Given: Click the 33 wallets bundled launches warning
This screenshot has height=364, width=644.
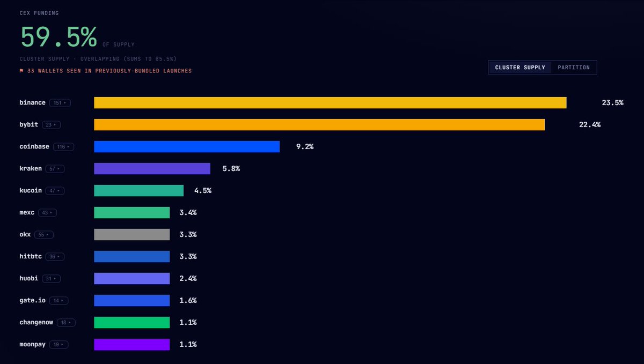Looking at the screenshot, I should point(106,71).
